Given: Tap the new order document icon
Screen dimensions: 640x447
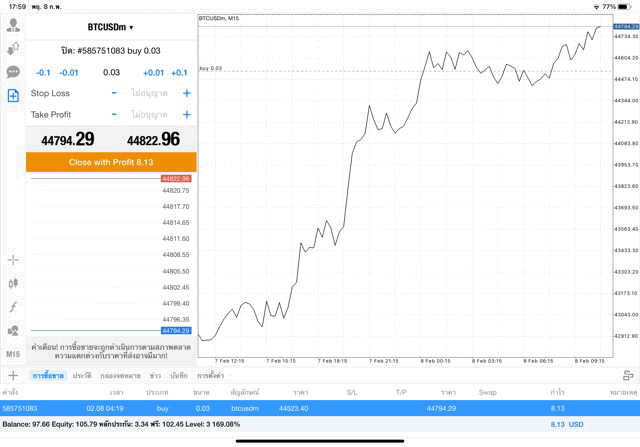Looking at the screenshot, I should (13, 95).
